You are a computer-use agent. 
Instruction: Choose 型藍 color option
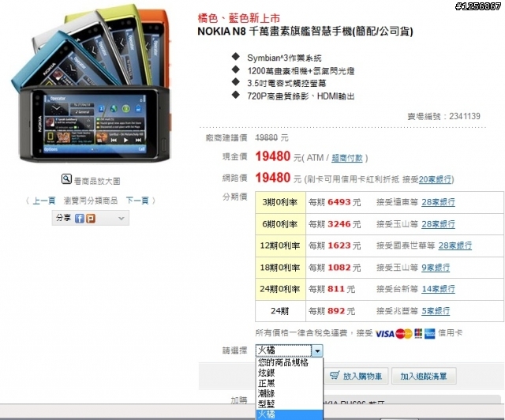pos(290,404)
